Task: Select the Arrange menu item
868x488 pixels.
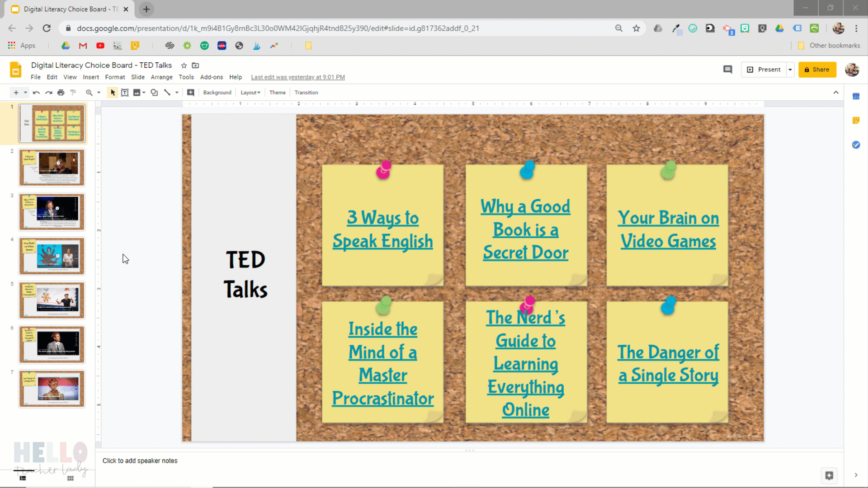Action: (x=160, y=77)
